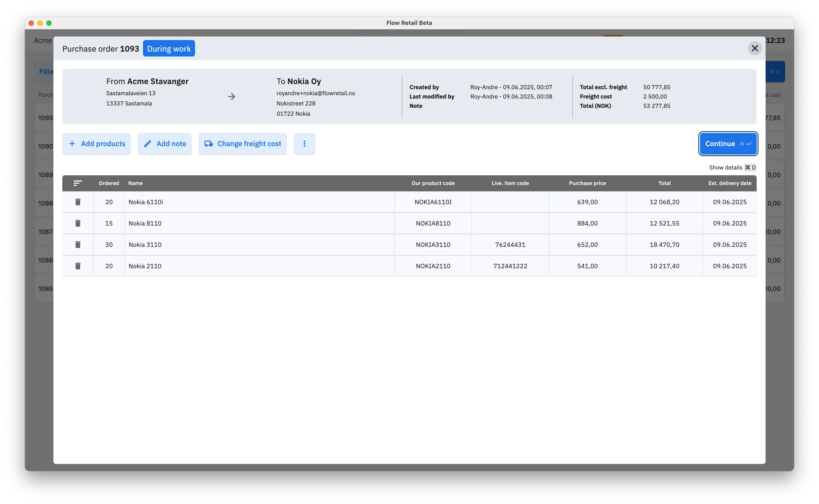The height and width of the screenshot is (504, 819).
Task: Remove Nokia 3110 using its trash icon
Action: [x=78, y=245]
